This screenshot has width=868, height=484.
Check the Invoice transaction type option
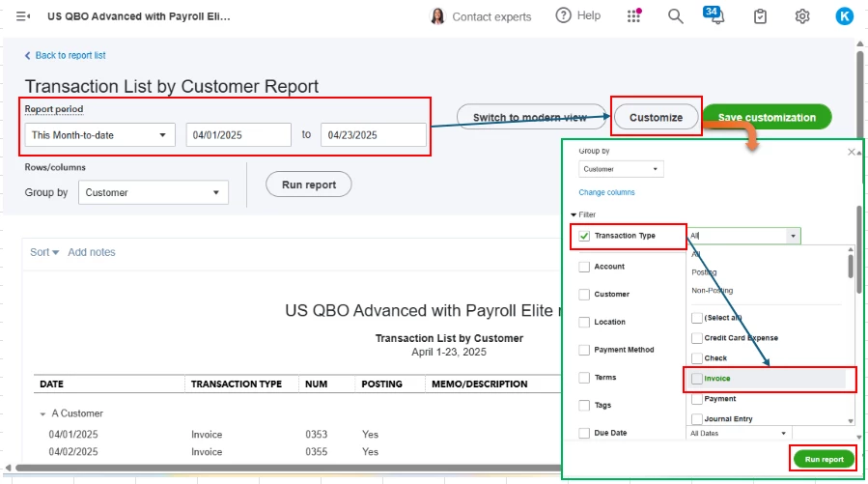pos(697,379)
